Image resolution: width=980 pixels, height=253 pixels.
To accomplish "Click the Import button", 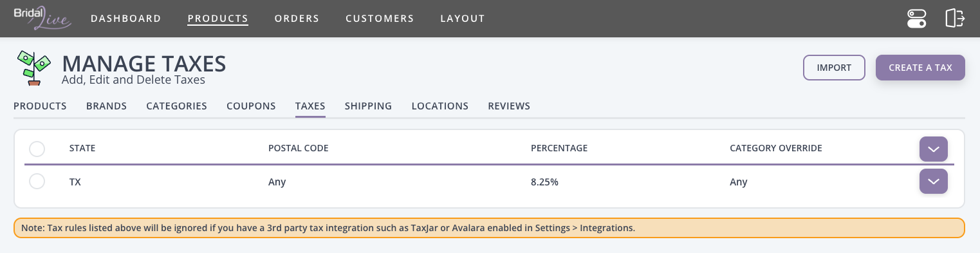I will 834,68.
